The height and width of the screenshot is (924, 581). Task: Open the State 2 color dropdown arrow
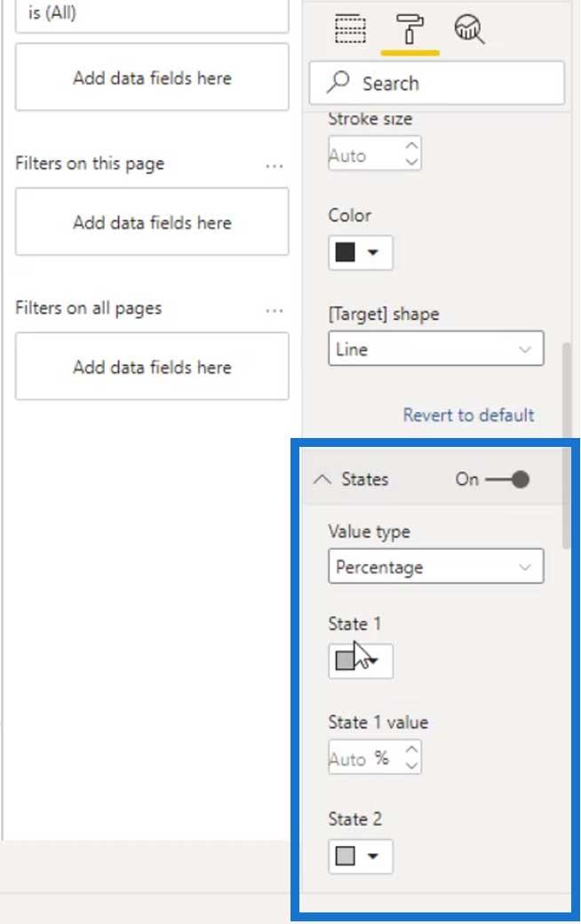coord(372,856)
